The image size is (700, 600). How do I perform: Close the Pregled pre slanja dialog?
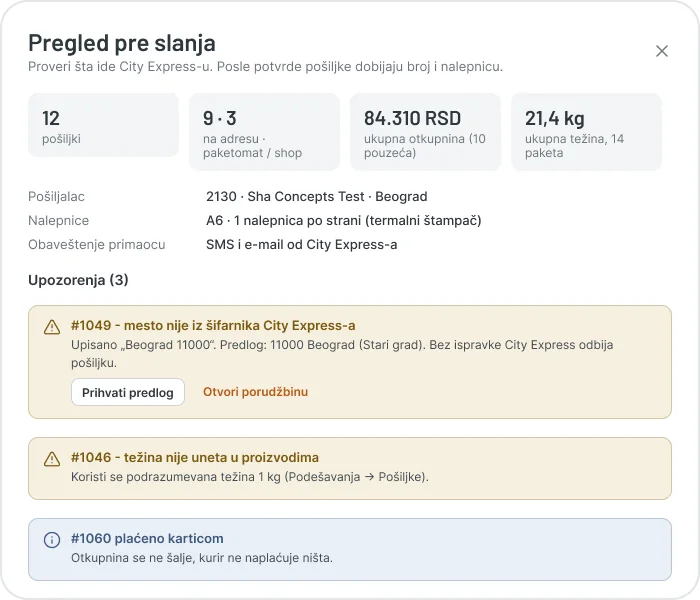[x=662, y=51]
